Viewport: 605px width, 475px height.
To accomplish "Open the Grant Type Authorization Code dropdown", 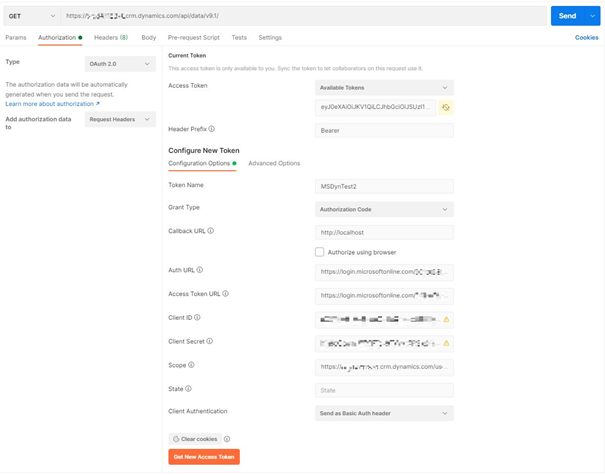I will click(384, 210).
